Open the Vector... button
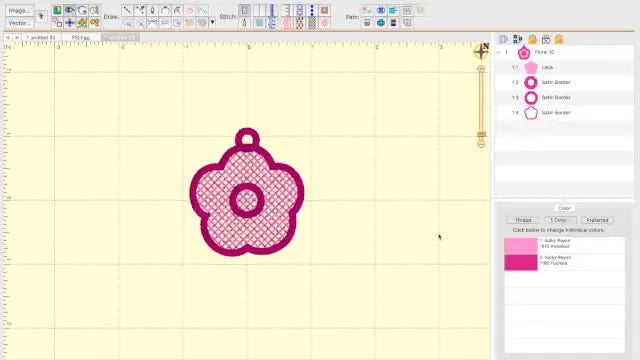 click(19, 23)
